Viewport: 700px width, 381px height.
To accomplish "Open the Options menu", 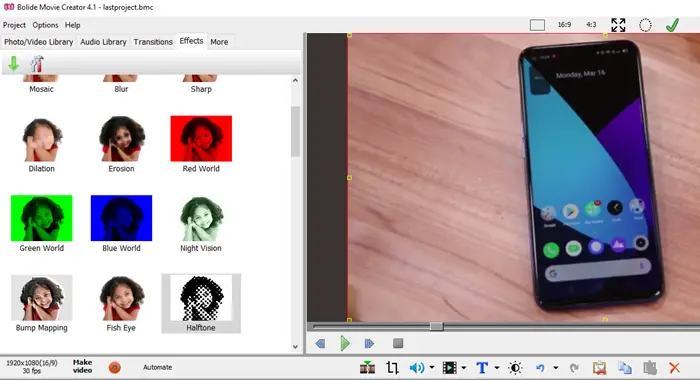I will (45, 25).
